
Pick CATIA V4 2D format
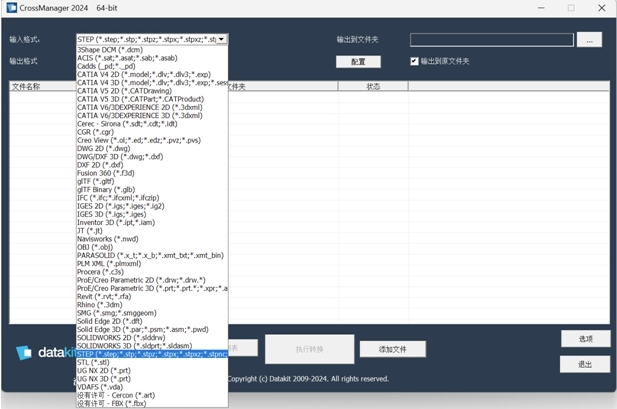152,74
